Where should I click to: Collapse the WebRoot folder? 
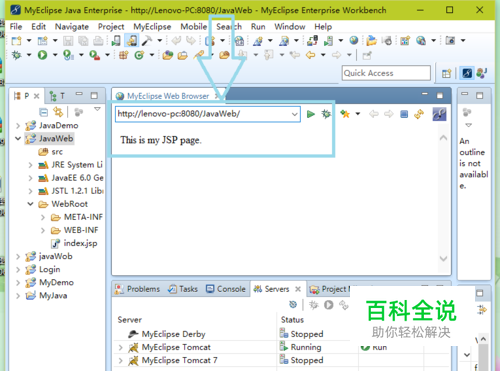[30, 204]
